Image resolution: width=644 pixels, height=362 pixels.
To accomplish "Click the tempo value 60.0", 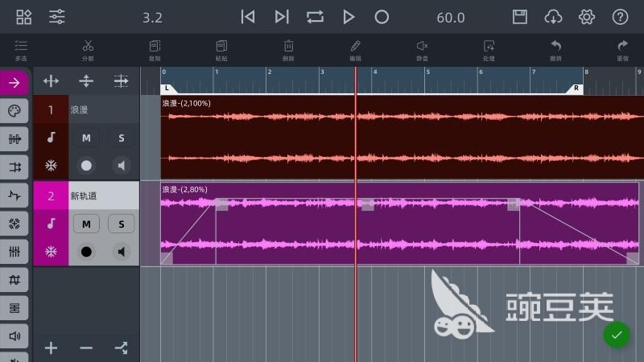I will 451,18.
